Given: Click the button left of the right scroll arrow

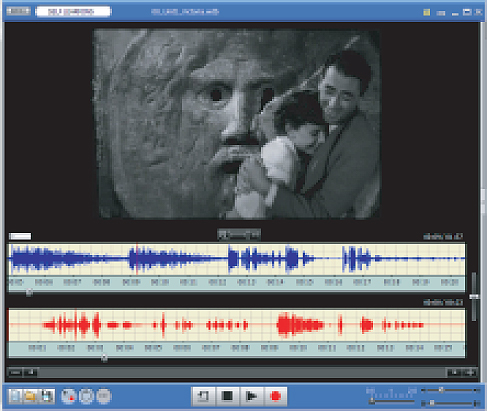Looking at the screenshot, I should pyautogui.click(x=454, y=372).
